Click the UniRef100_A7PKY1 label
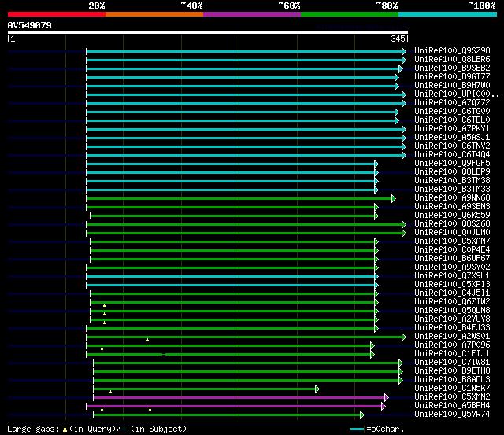504x435 pixels. 452,129
